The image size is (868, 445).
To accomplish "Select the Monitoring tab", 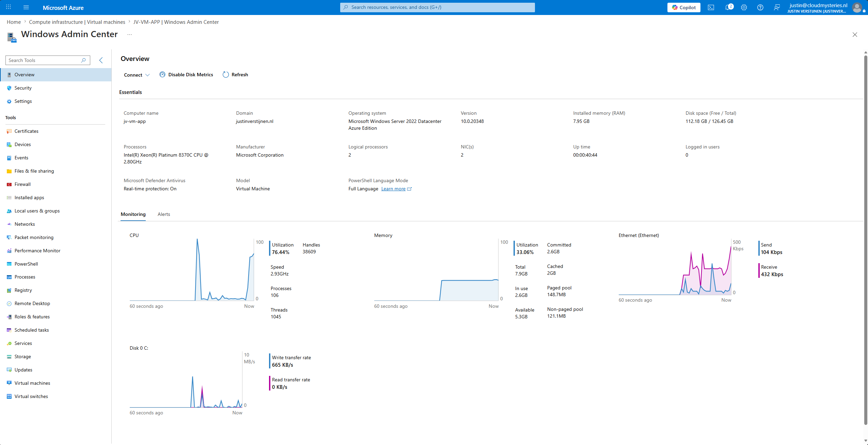I will (x=133, y=214).
